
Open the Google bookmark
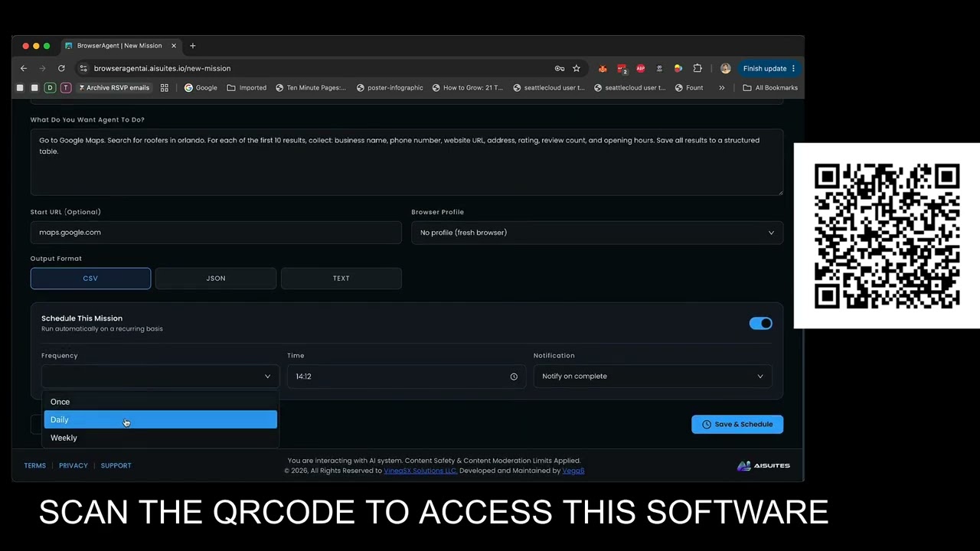(201, 88)
